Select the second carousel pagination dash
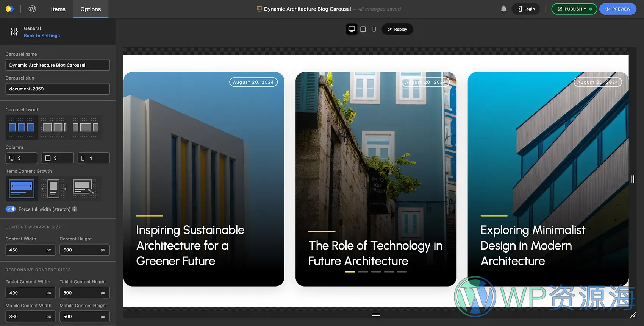 [x=363, y=272]
